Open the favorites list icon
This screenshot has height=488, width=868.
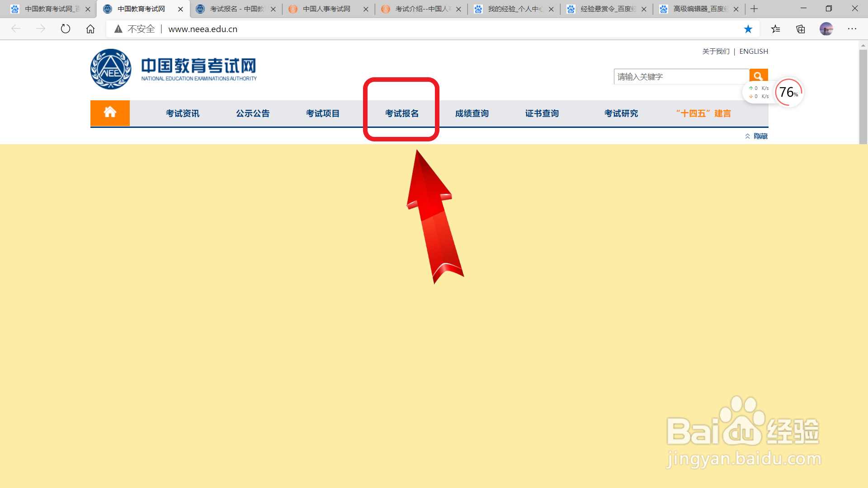pos(776,29)
